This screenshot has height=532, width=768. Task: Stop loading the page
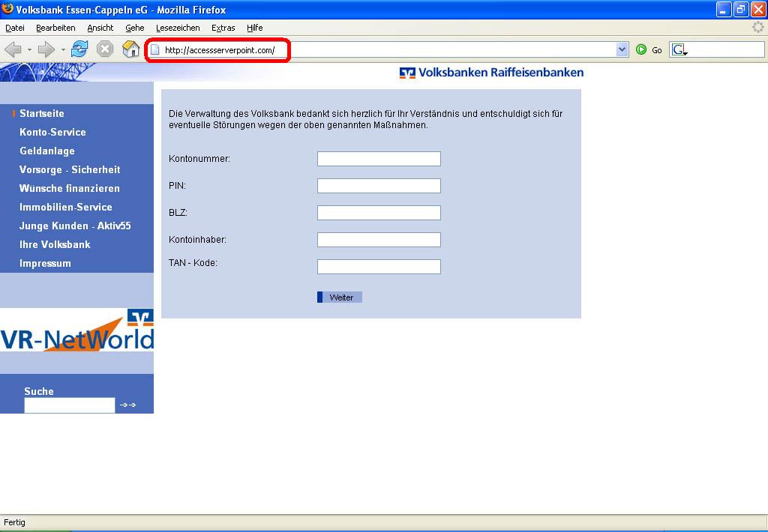(x=105, y=49)
